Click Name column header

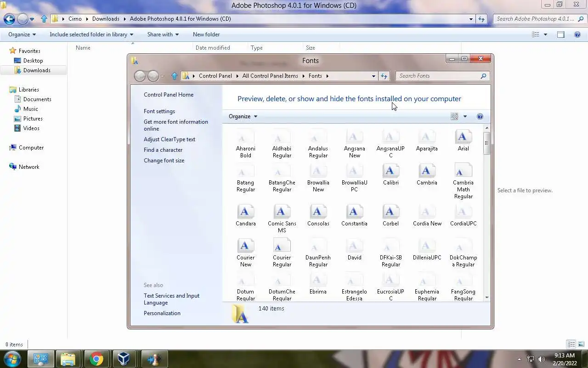coord(83,48)
